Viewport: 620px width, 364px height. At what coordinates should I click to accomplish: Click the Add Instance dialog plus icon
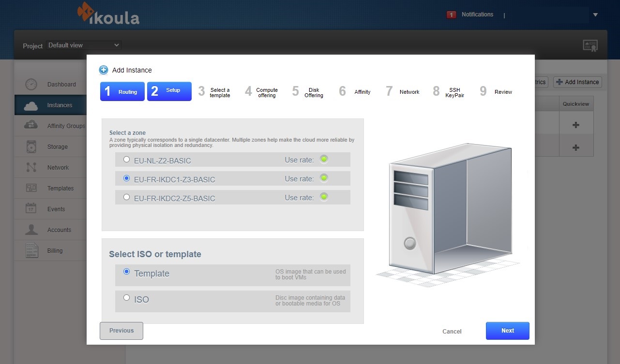click(x=104, y=70)
